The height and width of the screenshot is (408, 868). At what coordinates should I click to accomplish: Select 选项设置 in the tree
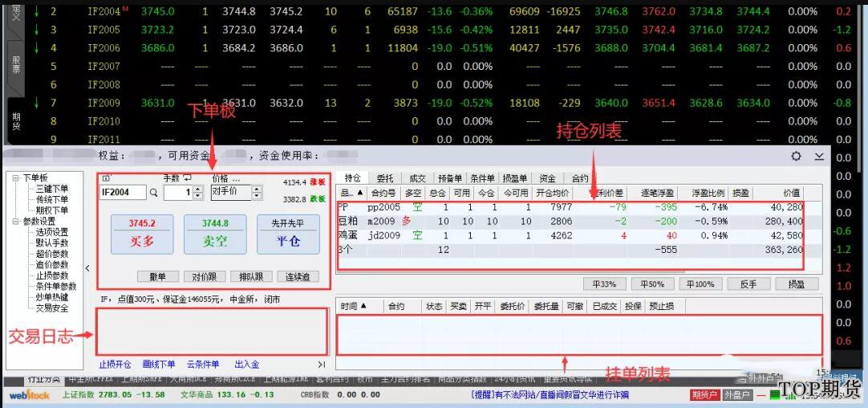(53, 232)
